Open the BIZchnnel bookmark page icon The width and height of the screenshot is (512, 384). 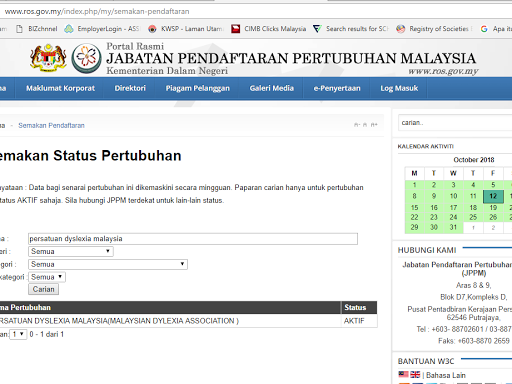point(19,29)
